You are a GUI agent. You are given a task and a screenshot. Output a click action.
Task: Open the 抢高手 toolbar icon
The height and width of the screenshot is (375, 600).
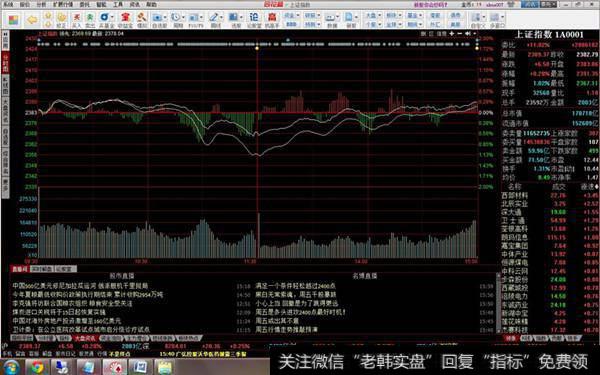pyautogui.click(x=272, y=20)
